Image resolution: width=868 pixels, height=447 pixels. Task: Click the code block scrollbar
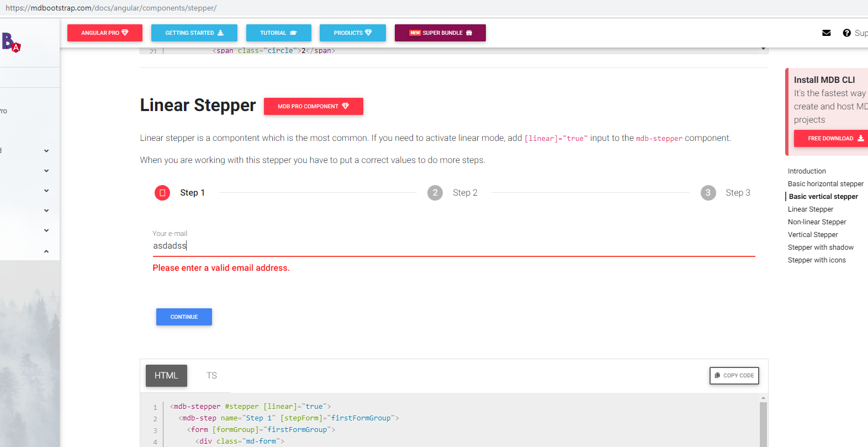click(763, 424)
